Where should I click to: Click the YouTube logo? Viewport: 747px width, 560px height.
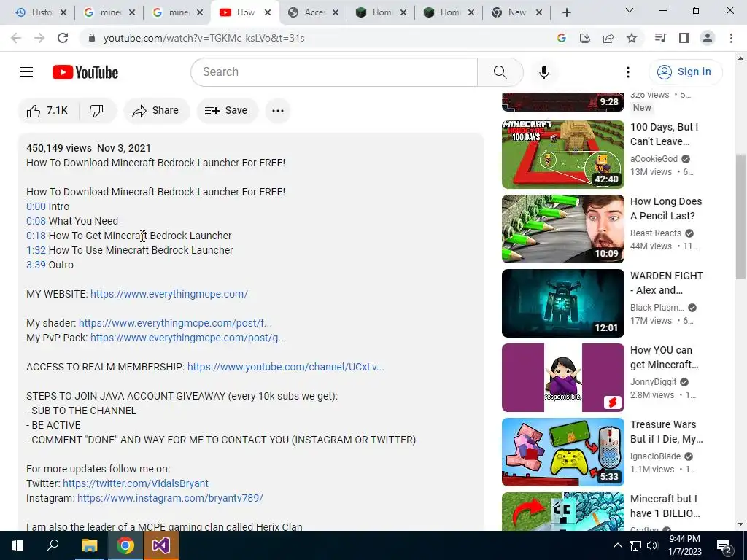click(85, 72)
